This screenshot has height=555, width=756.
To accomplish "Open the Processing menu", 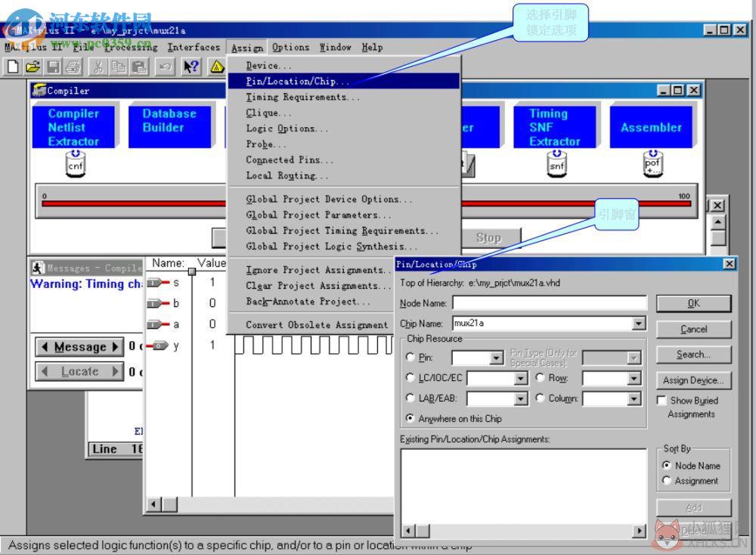I will click(x=131, y=47).
